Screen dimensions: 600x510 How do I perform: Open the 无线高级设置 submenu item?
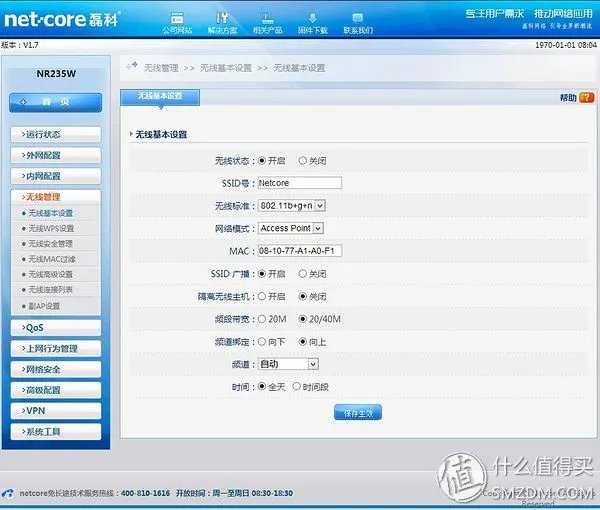click(x=51, y=274)
